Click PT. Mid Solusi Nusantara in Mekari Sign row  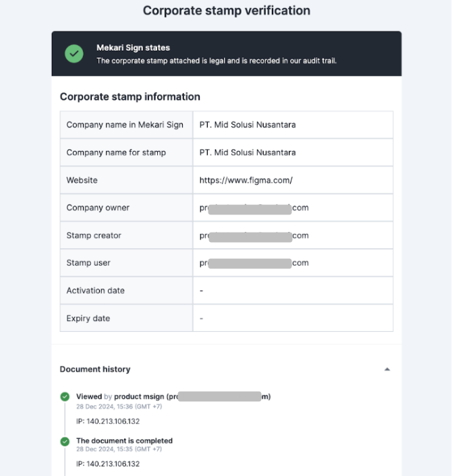tap(248, 125)
